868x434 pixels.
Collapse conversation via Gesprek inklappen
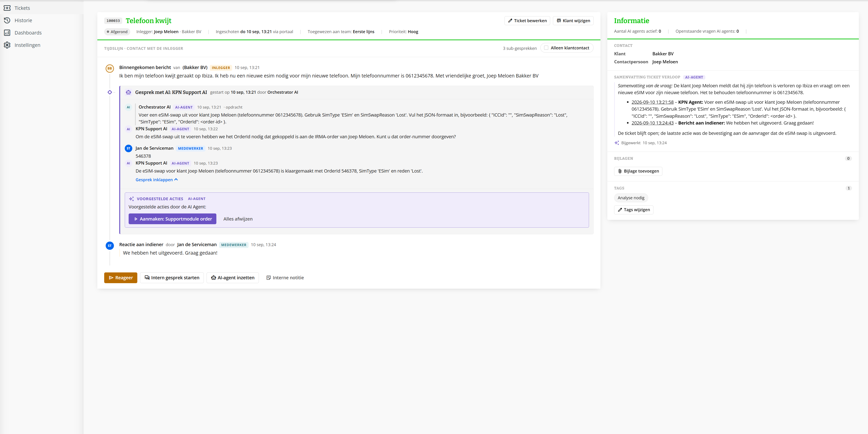(x=157, y=180)
